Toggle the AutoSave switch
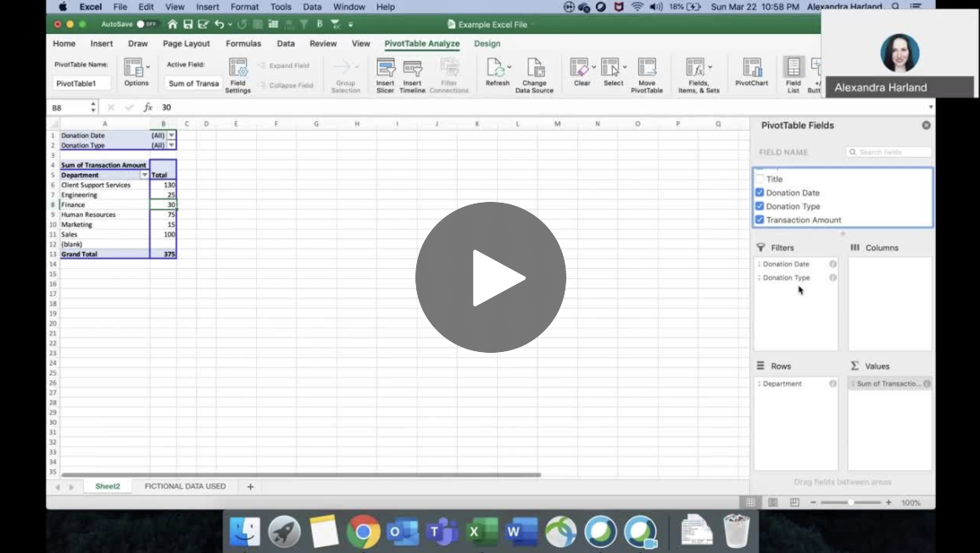This screenshot has height=553, width=980. pos(147,25)
